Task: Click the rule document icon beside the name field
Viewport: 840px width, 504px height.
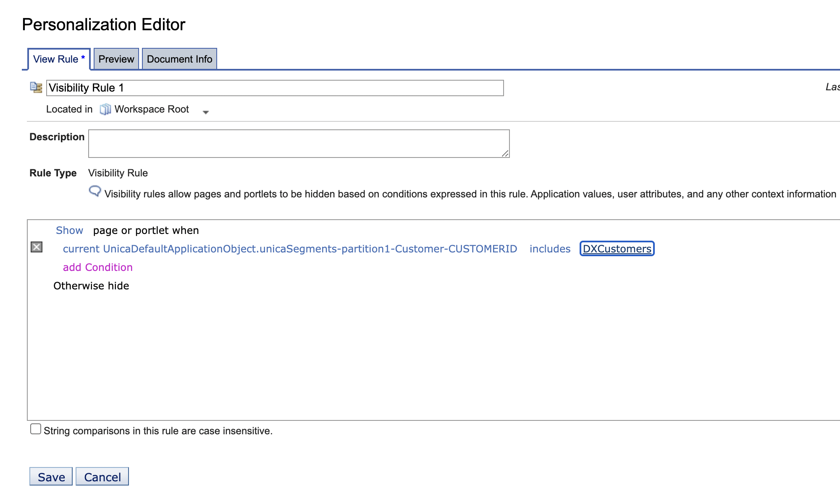Action: click(x=36, y=87)
